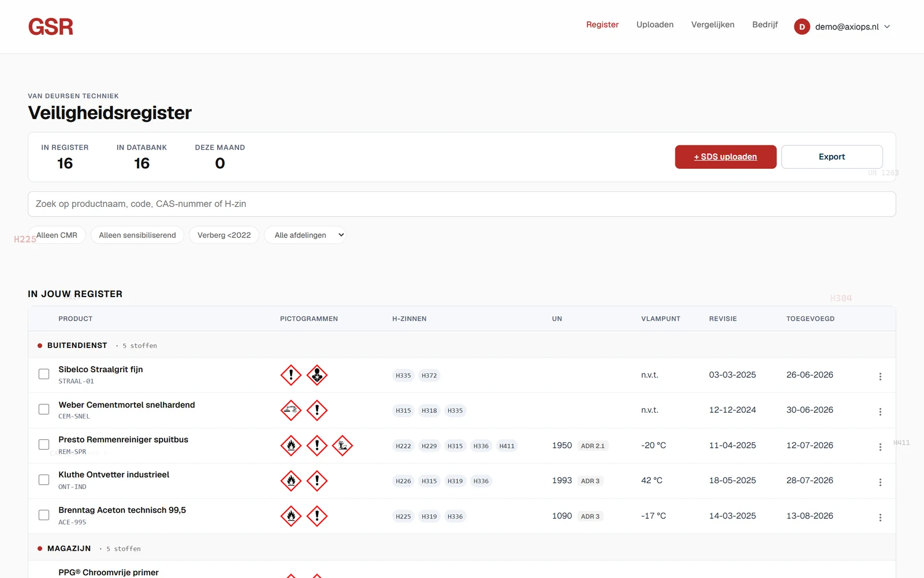The width and height of the screenshot is (924, 578).
Task: Click environmental hazard pictogram in Presto Remmenreiniger row
Action: point(342,446)
